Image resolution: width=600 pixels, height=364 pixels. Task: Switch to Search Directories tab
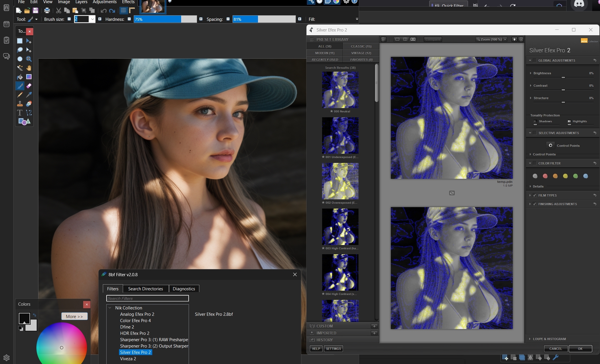[146, 289]
